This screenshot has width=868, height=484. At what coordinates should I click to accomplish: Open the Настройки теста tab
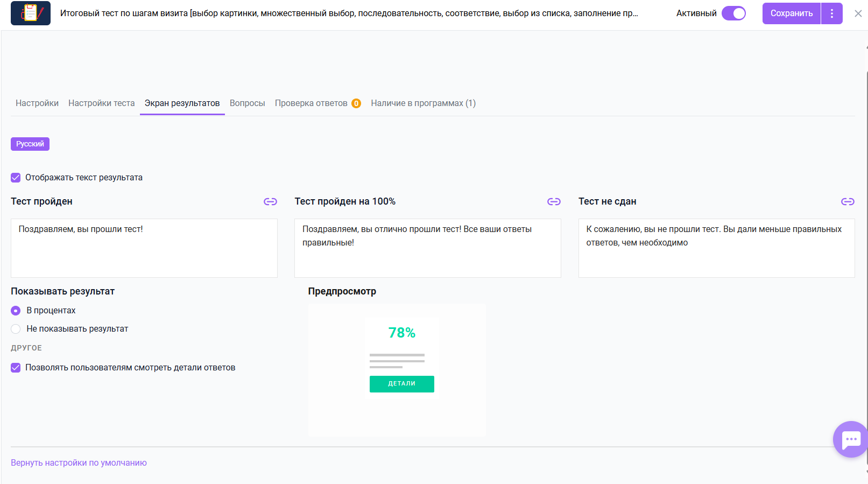coord(101,103)
